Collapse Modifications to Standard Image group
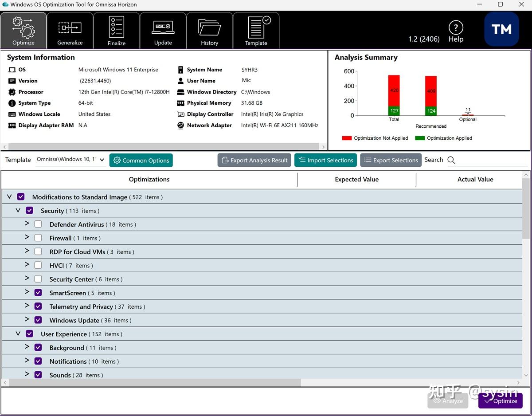Screen dimensions: 532x416 click(9, 196)
